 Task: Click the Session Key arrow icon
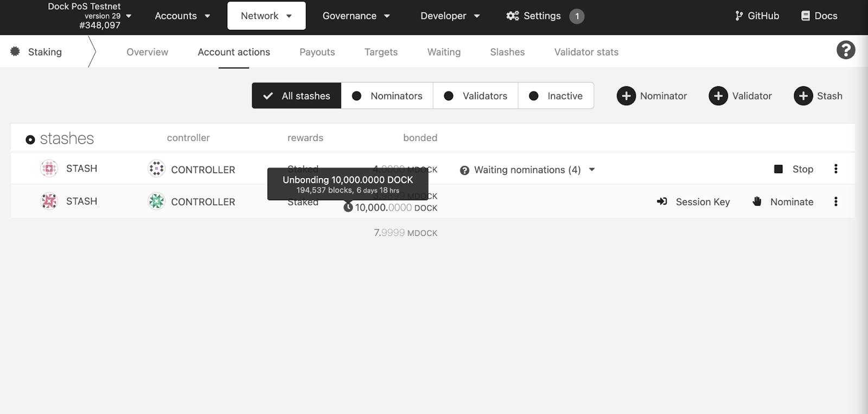662,201
